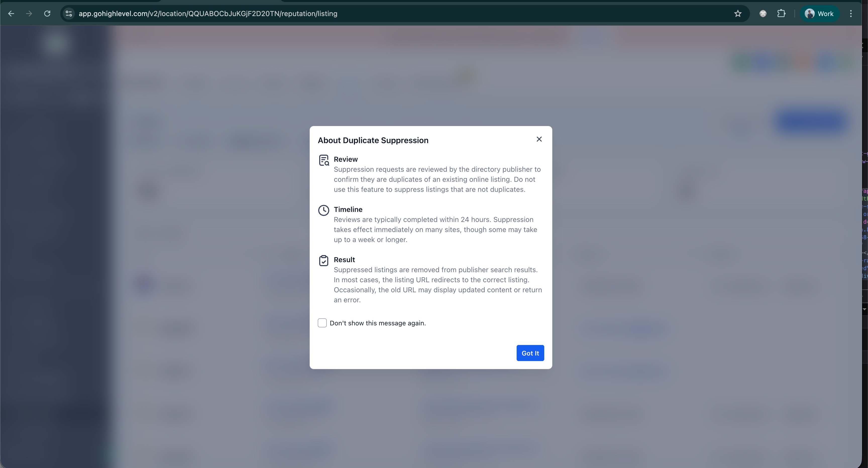Open Chrome's three-dot menu
Screen dimensions: 868x468
pos(851,14)
